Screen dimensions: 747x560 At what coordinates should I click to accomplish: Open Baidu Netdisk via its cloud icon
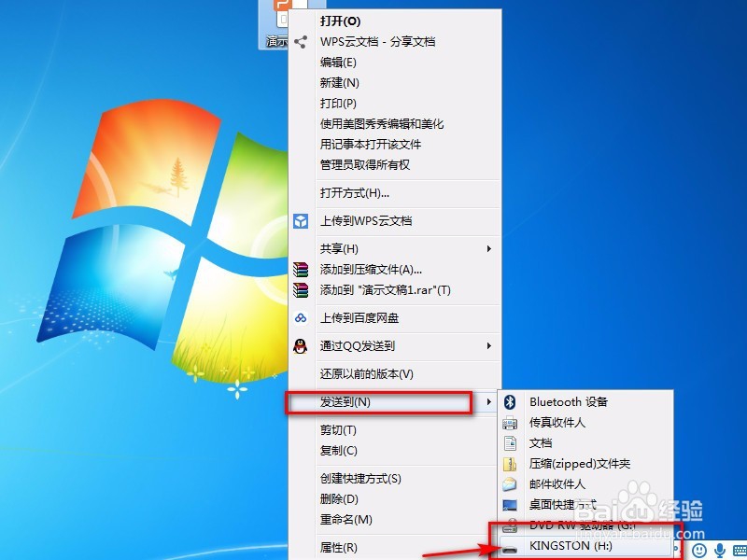click(301, 317)
